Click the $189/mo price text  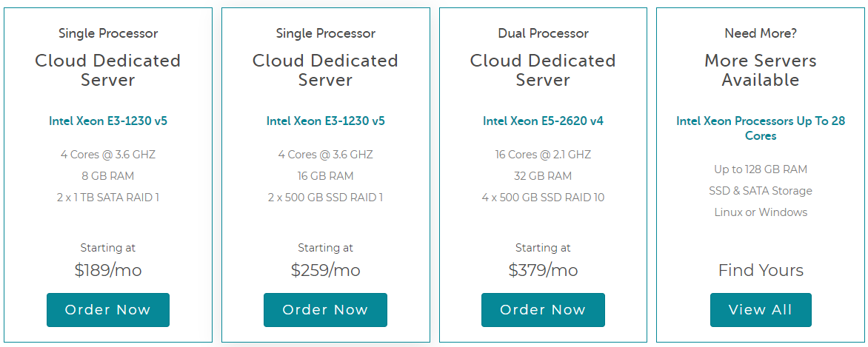(x=108, y=270)
